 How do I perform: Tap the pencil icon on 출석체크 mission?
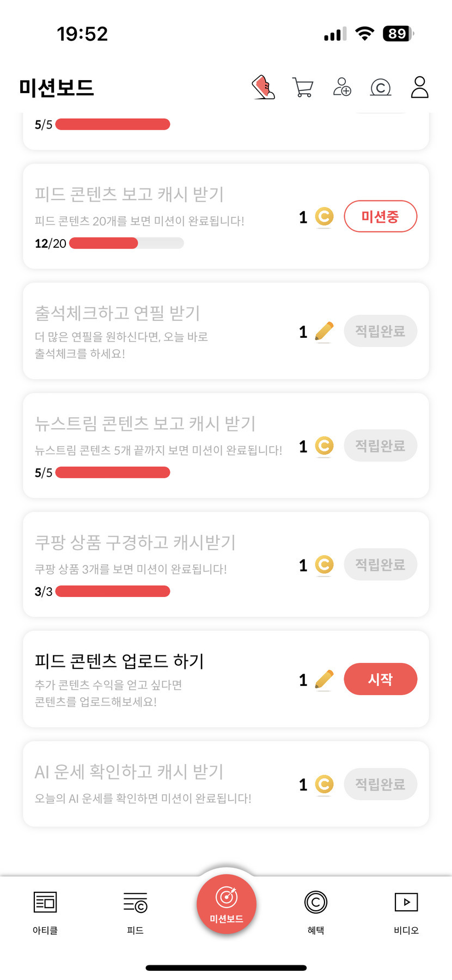(324, 331)
